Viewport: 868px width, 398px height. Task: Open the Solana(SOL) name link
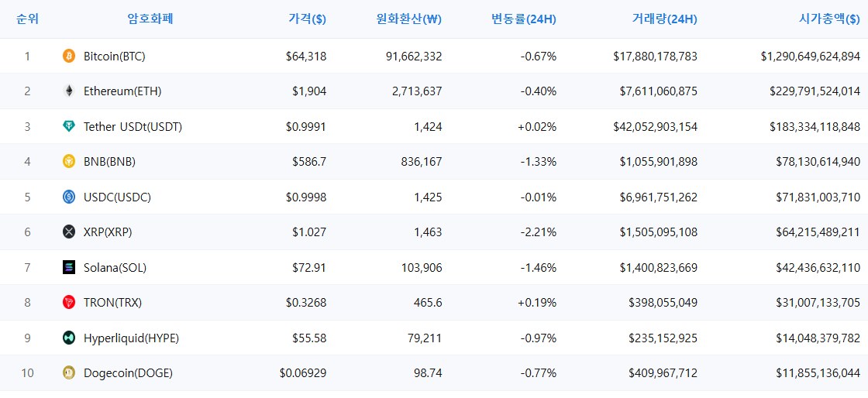[x=115, y=268]
